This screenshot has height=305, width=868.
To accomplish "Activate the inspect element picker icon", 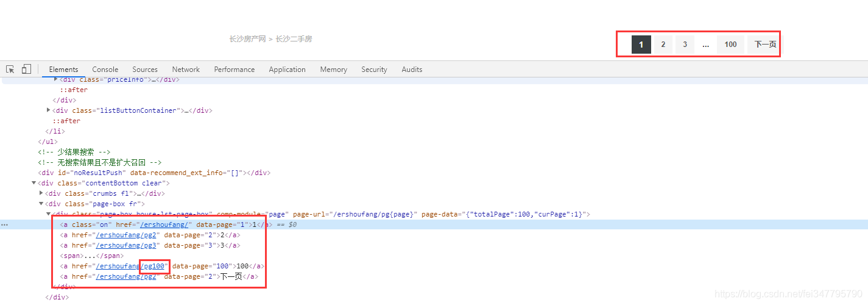I will (10, 70).
